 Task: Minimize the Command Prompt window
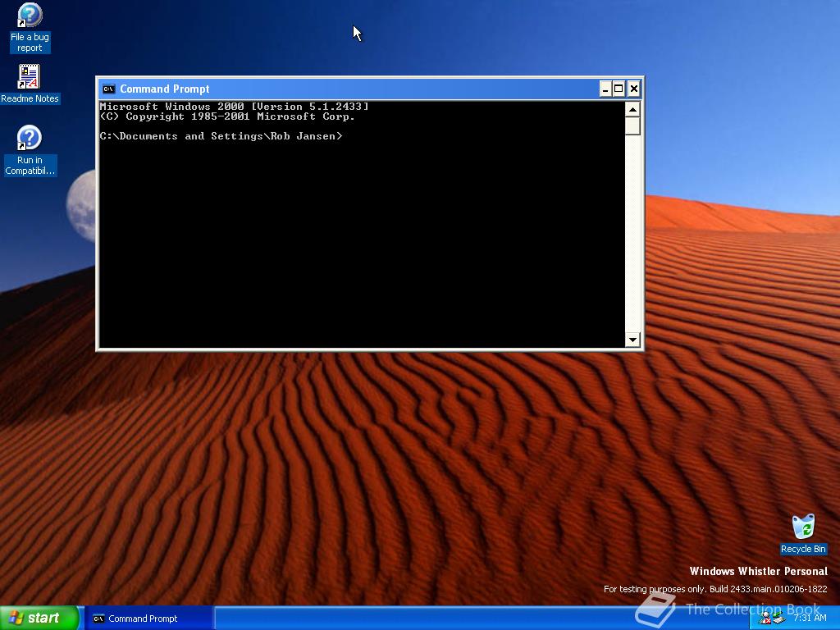(605, 89)
